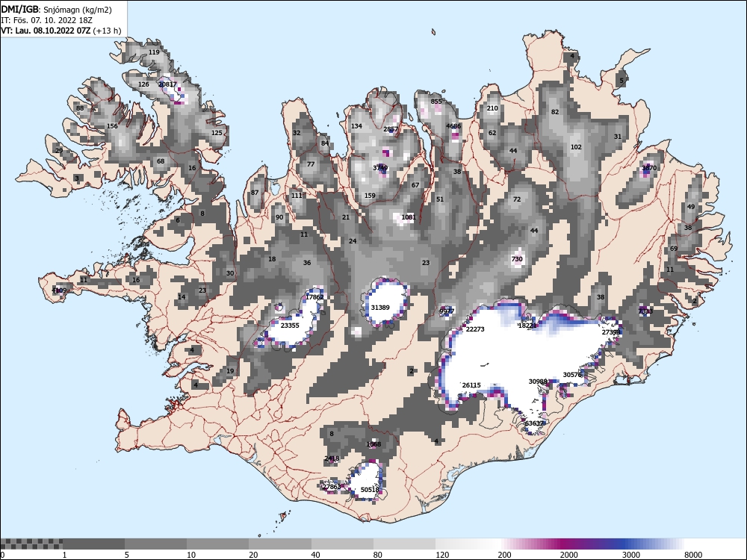This screenshot has height=560, width=747.
Task: Click snow value '134' on the map
Action: [x=356, y=126]
